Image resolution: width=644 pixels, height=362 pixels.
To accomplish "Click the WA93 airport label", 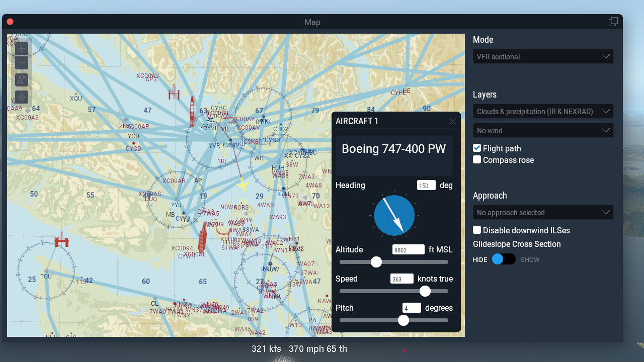I will point(278,217).
